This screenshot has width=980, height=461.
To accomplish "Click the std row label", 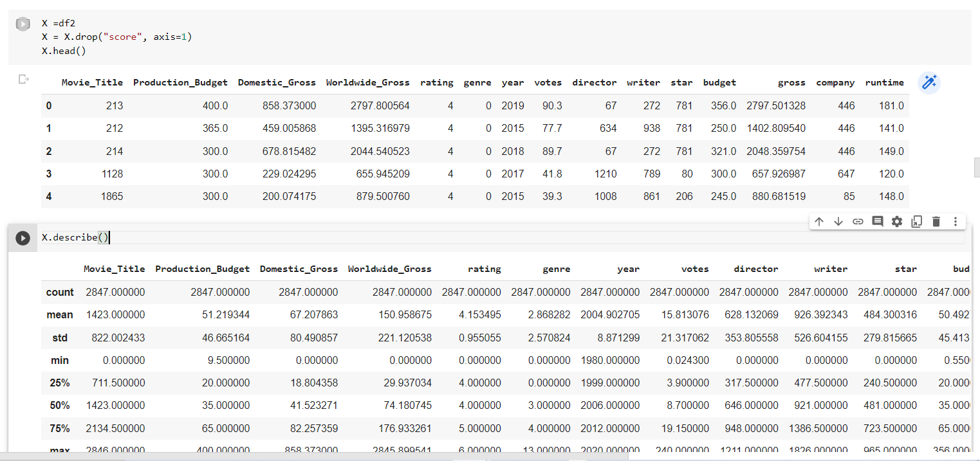I will pyautogui.click(x=60, y=338).
